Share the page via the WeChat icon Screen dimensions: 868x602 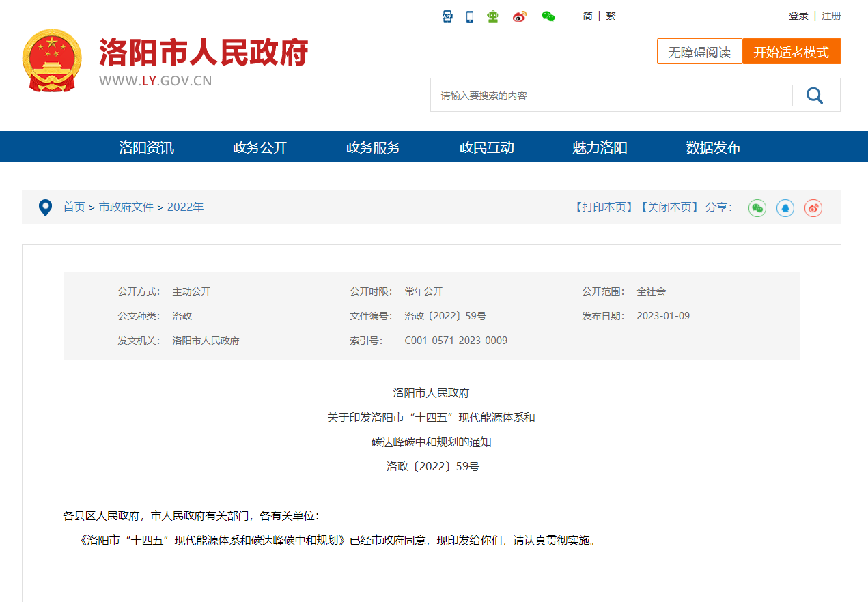[x=757, y=207]
